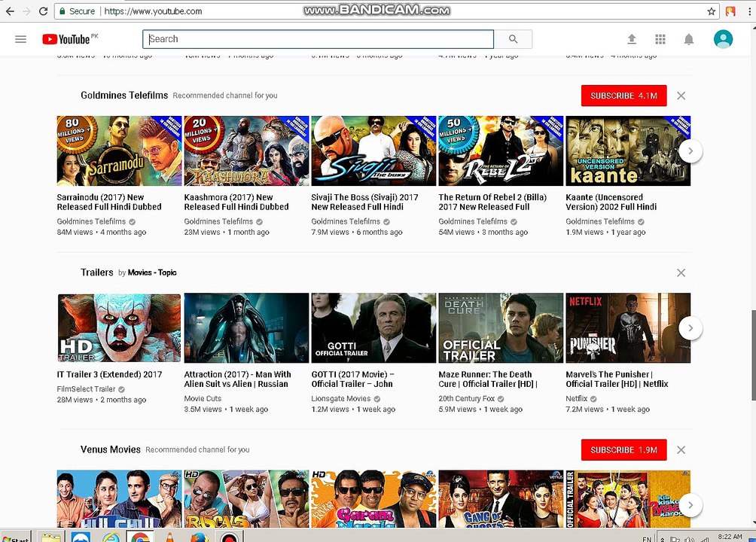Image resolution: width=756 pixels, height=542 pixels.
Task: Play the Punisher Netflix trailer thumbnail
Action: (628, 328)
